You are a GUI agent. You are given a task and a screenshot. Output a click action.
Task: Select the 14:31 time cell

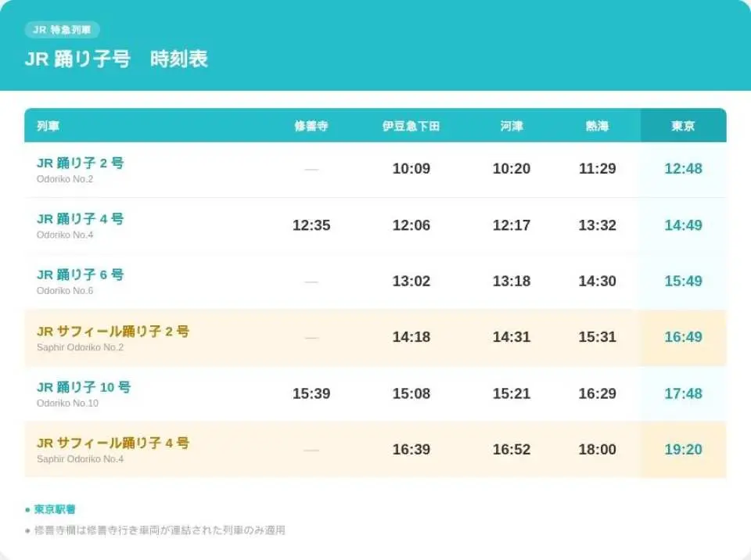click(x=512, y=337)
